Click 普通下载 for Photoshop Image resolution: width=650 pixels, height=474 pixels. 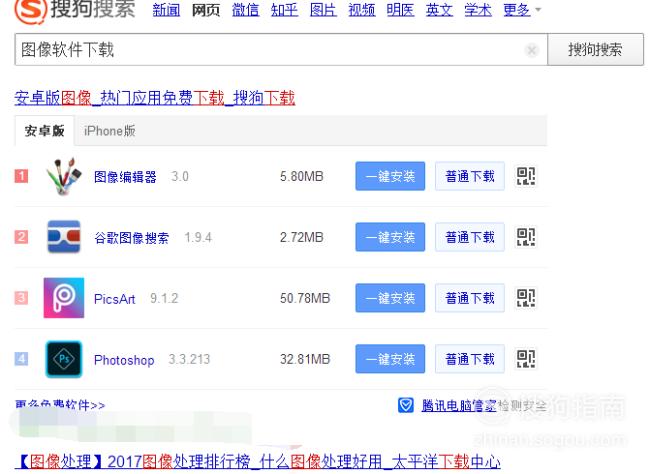[x=470, y=359]
